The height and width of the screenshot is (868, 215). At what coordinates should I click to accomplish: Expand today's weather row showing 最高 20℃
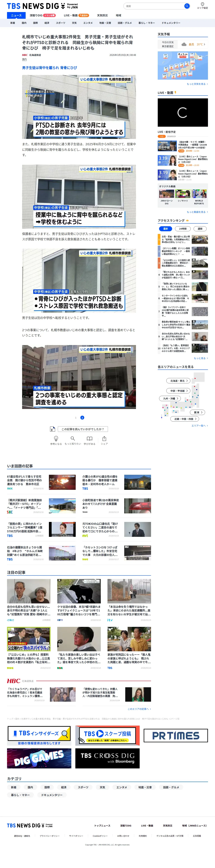183,45
